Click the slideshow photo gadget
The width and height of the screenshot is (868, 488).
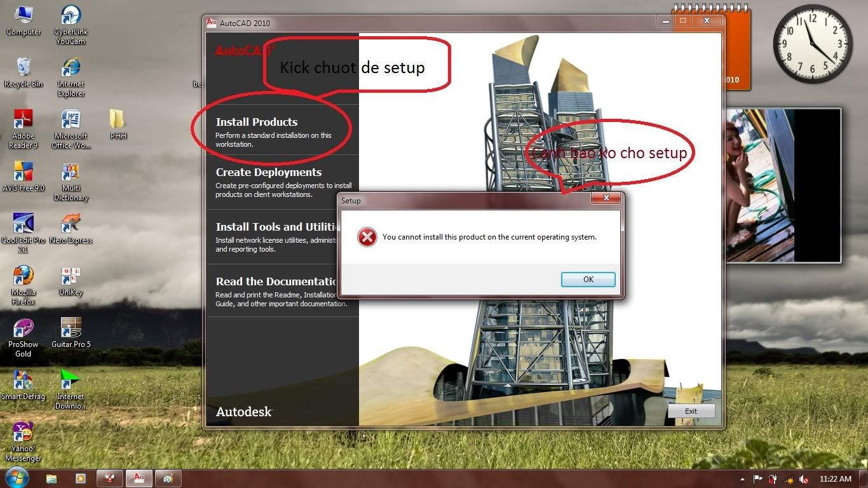click(783, 185)
